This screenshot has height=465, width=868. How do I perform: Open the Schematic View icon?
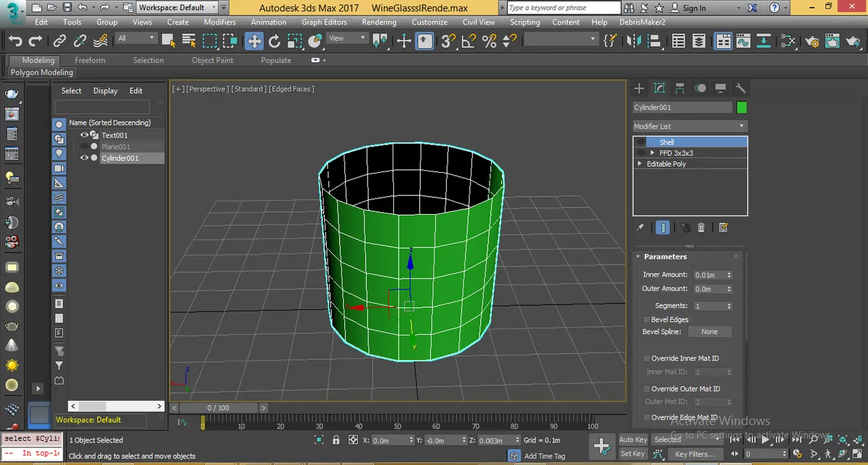[764, 41]
